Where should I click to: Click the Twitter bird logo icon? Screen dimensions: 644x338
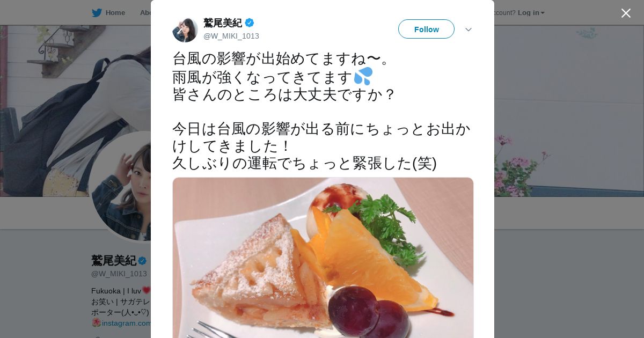pyautogui.click(x=97, y=13)
